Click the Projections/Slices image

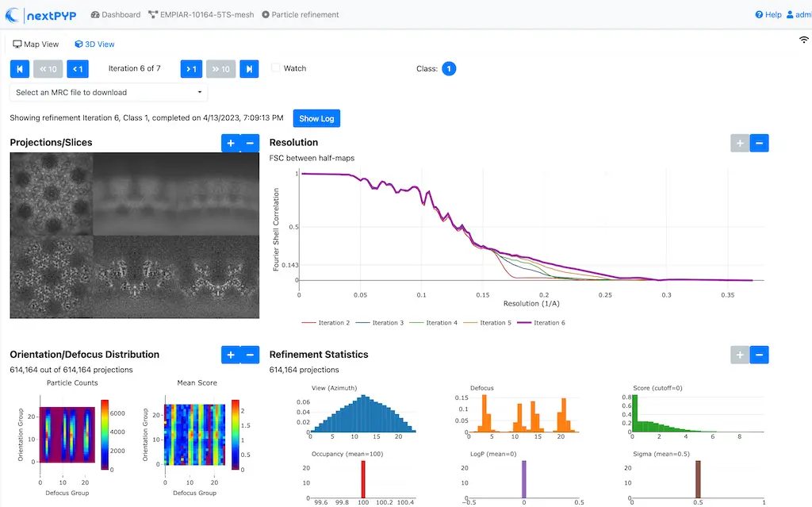click(x=135, y=236)
